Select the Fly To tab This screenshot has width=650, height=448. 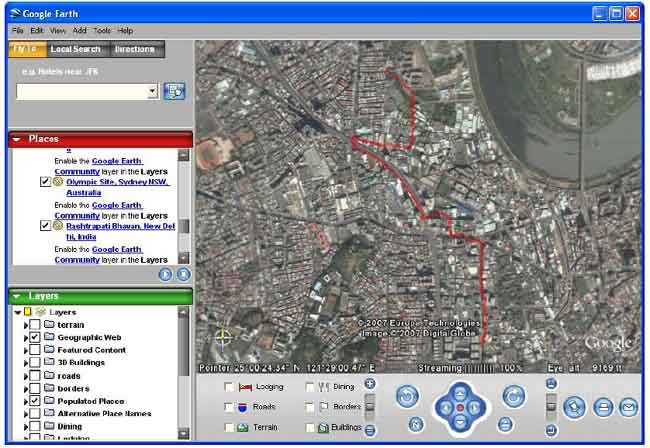27,49
